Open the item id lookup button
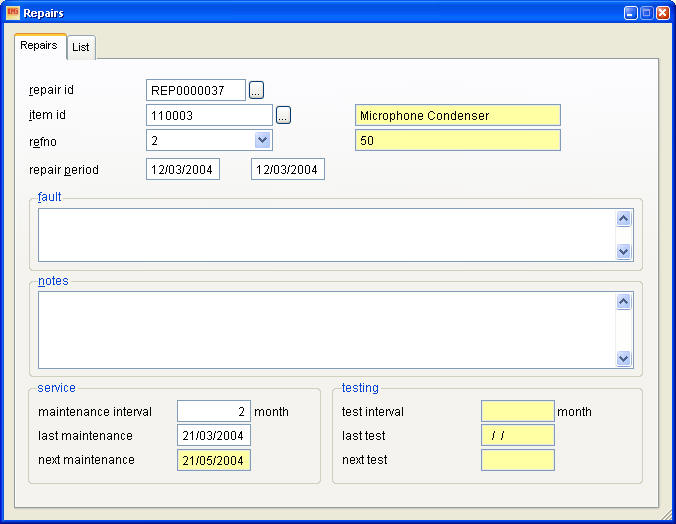 283,115
